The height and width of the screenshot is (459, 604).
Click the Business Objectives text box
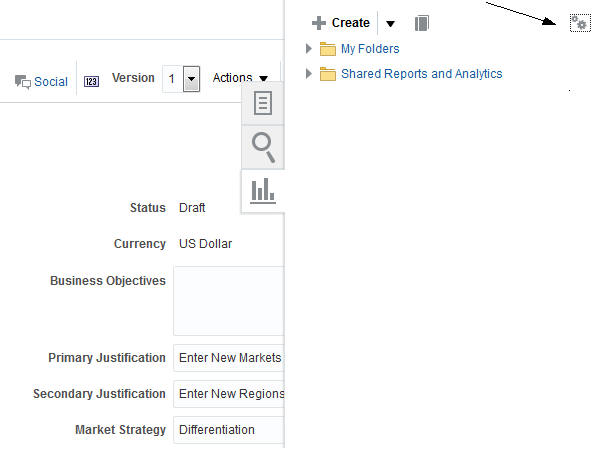click(x=229, y=300)
